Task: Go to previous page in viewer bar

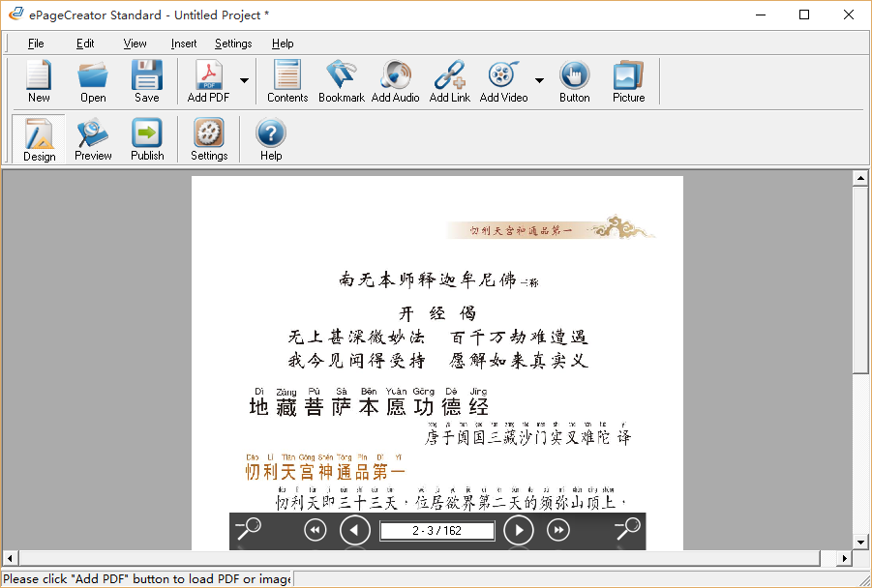Action: pyautogui.click(x=355, y=530)
